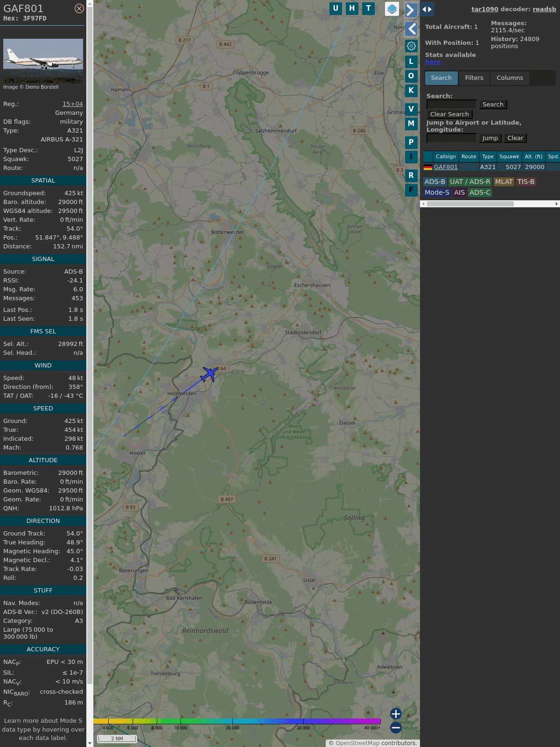Click the Jump to Airport input field
The width and height of the screenshot is (560, 747).
click(x=451, y=138)
